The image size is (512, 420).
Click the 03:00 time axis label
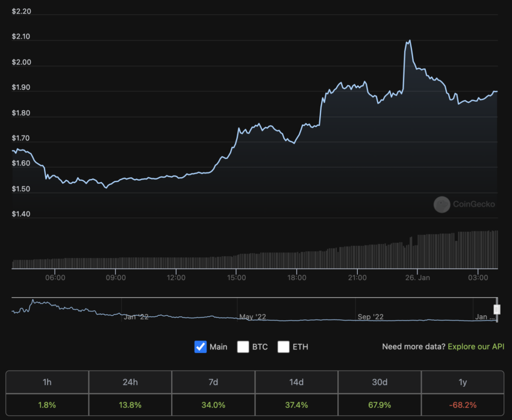pyautogui.click(x=478, y=278)
